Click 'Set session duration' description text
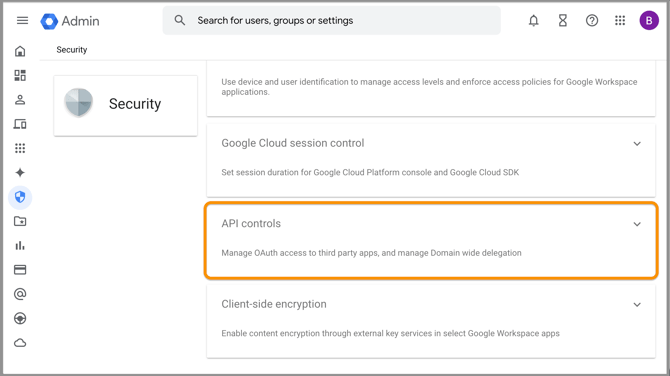Image resolution: width=670 pixels, height=376 pixels. click(x=370, y=173)
